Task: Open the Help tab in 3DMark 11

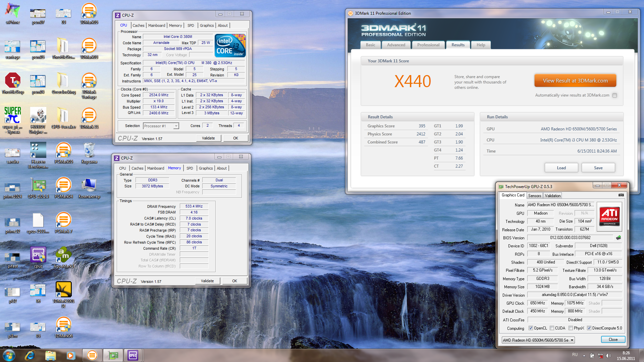Action: tap(481, 45)
